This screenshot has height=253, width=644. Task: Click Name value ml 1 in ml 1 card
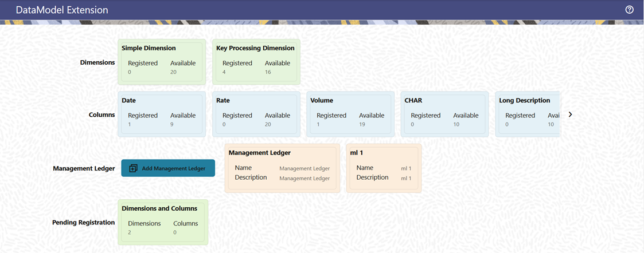pos(406,168)
